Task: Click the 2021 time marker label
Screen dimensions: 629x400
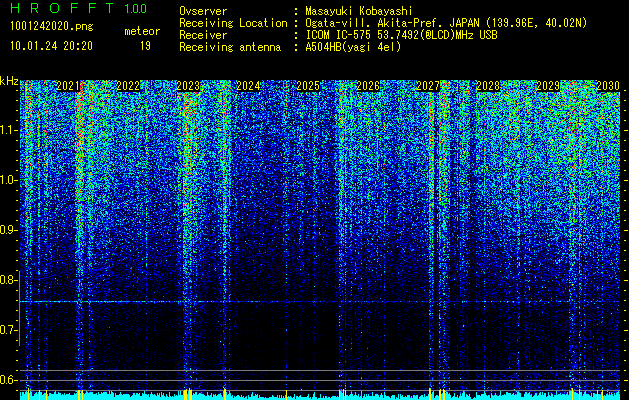Action: 68,86
